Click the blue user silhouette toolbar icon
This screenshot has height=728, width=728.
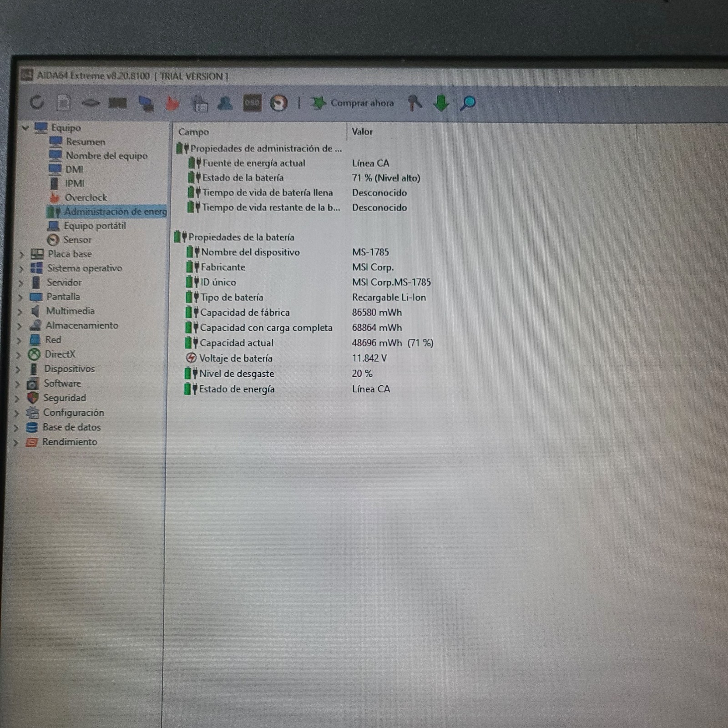[225, 103]
